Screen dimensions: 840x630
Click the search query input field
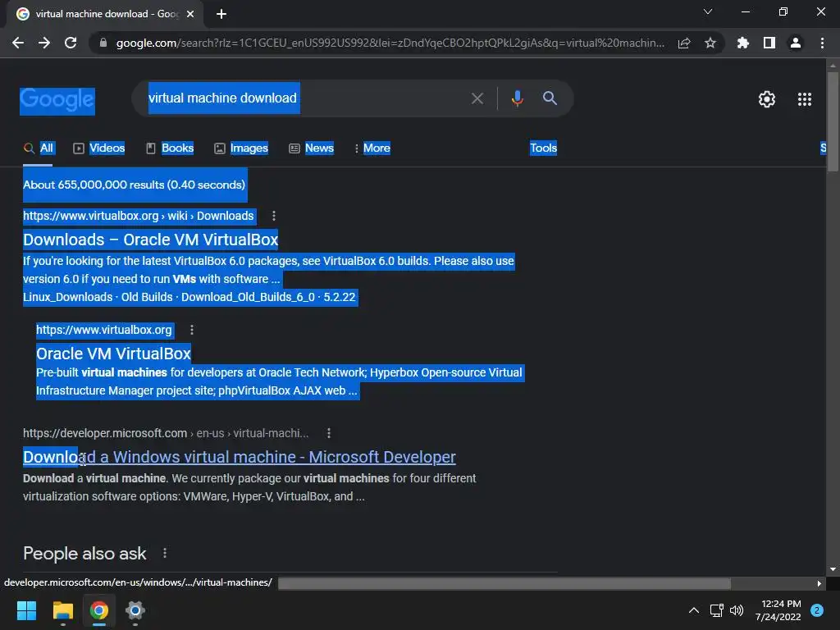305,98
